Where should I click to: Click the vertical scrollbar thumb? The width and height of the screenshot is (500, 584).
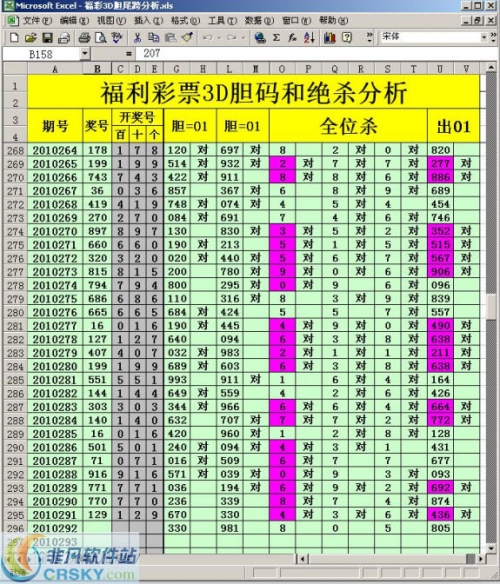click(491, 306)
